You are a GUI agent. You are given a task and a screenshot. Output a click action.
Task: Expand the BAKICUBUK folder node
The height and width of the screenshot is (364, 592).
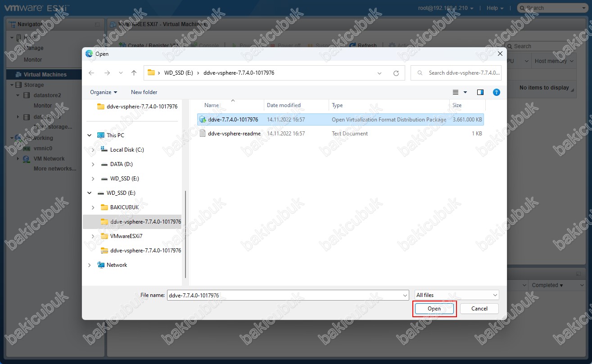[x=93, y=207]
